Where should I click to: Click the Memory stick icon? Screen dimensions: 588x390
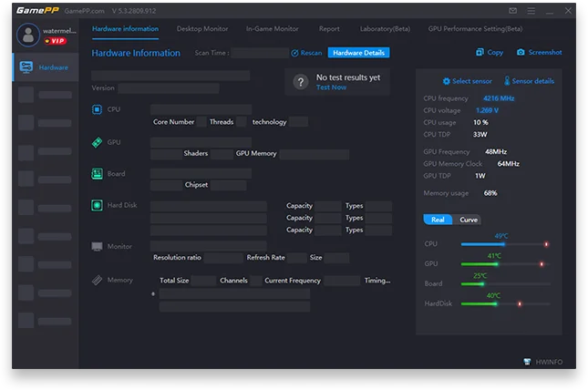pos(97,280)
